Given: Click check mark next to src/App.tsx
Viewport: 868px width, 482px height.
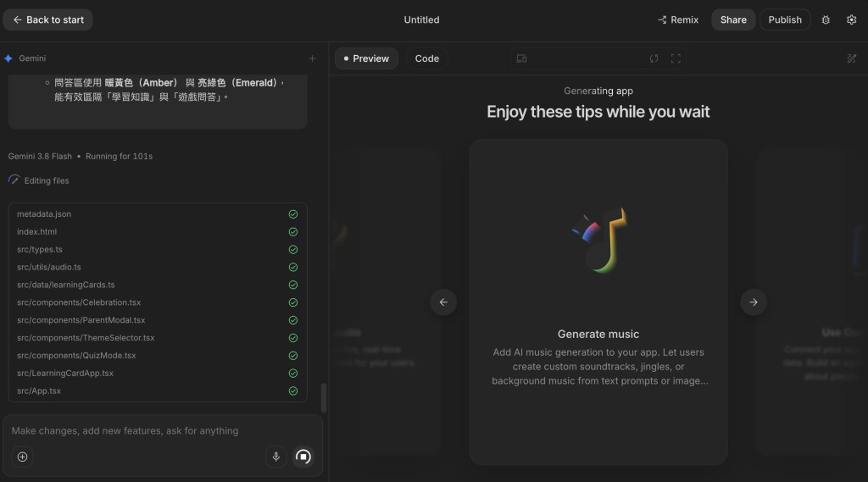Looking at the screenshot, I should tap(292, 391).
